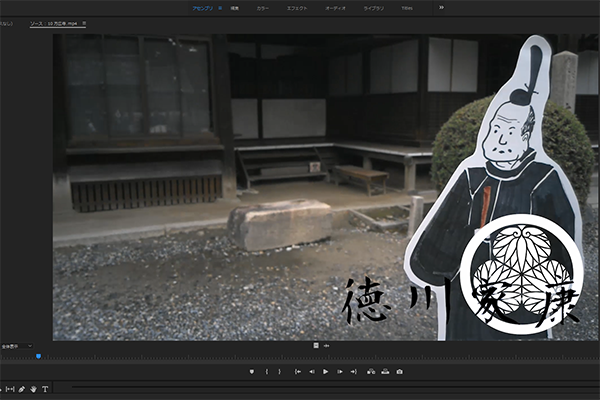The width and height of the screenshot is (600, 400).
Task: Click the Drag Video Only icon
Action: (x=316, y=345)
